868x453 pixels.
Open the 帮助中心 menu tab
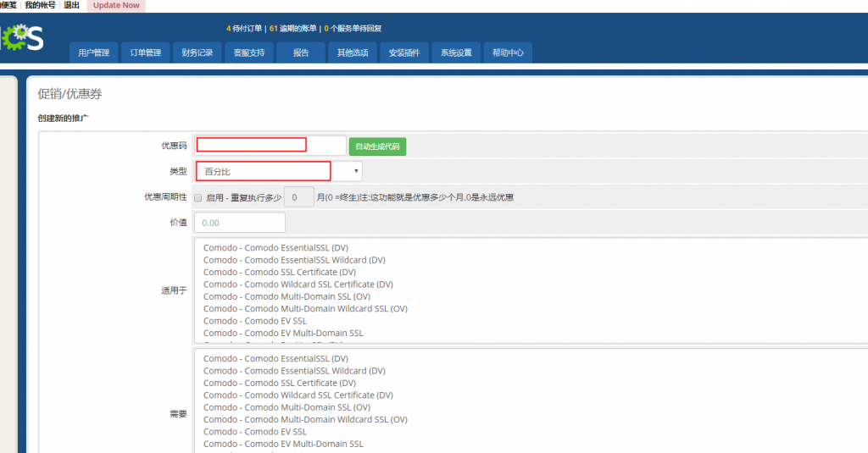click(x=508, y=52)
